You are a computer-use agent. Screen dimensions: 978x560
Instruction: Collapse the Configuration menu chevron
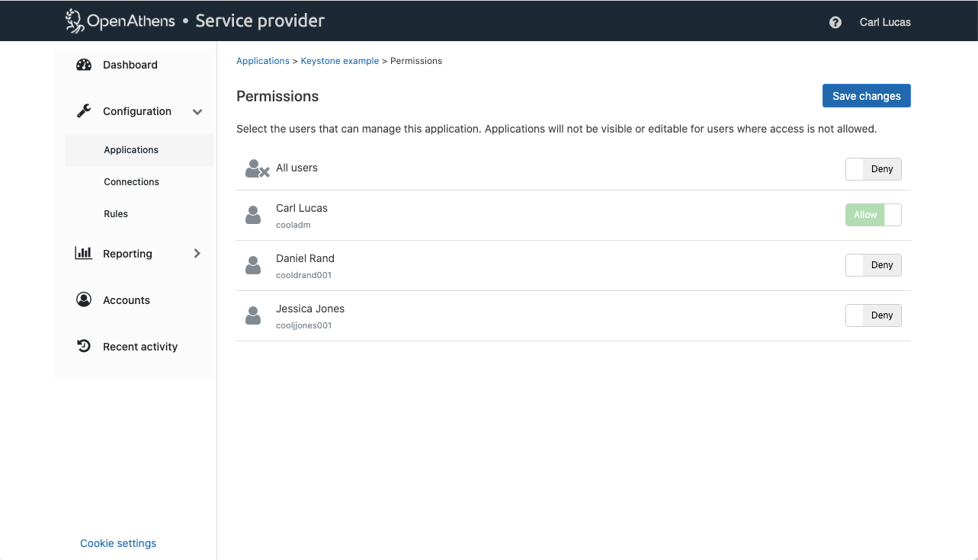tap(197, 112)
